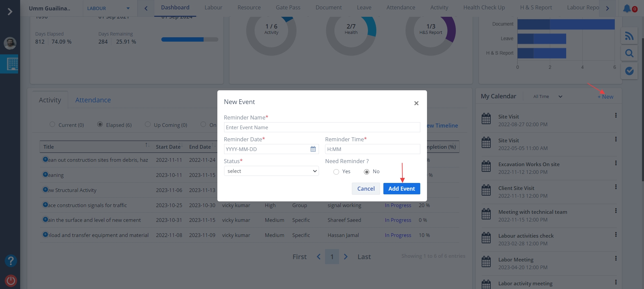Viewport: 644px width, 289px height.
Task: Click the building icon in left sidebar
Action: (12, 64)
